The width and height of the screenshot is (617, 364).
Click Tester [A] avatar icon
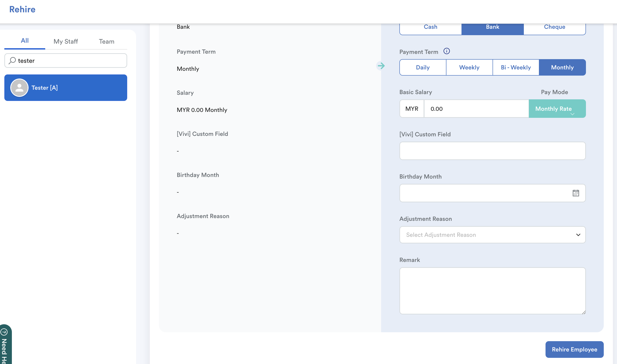[x=19, y=87]
